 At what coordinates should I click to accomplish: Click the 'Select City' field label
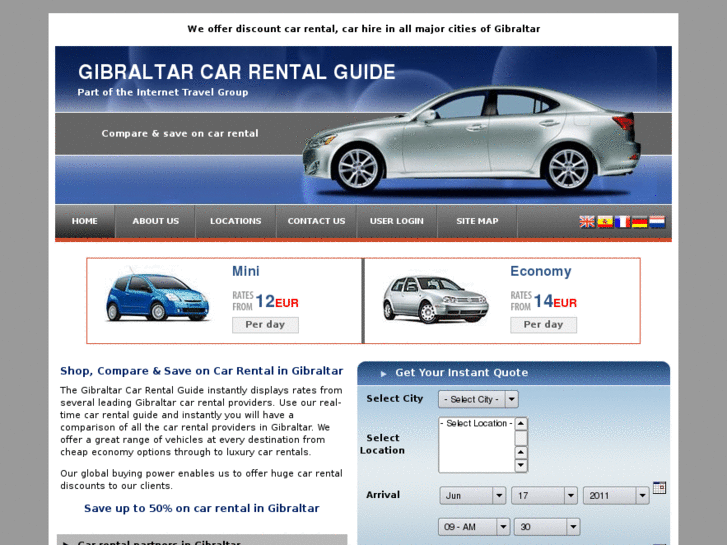[395, 399]
